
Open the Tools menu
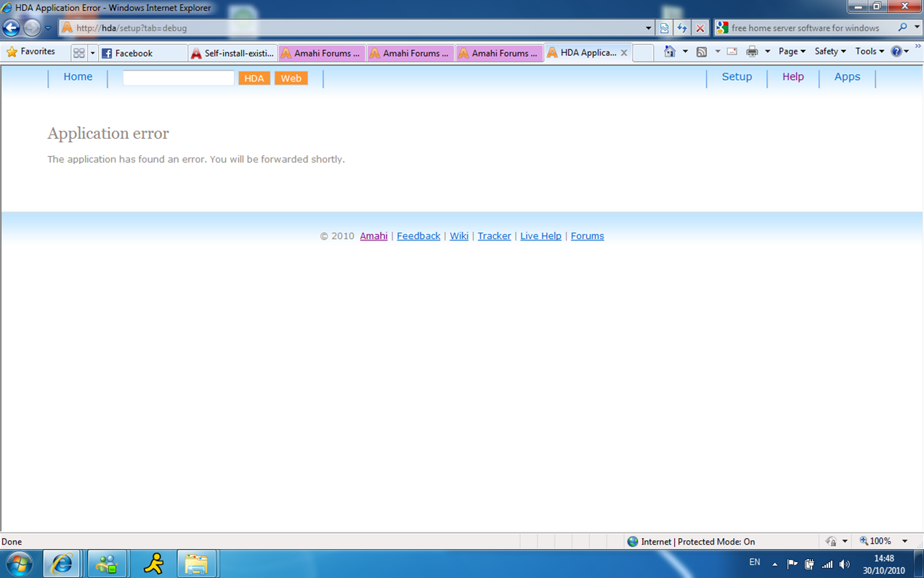click(870, 52)
